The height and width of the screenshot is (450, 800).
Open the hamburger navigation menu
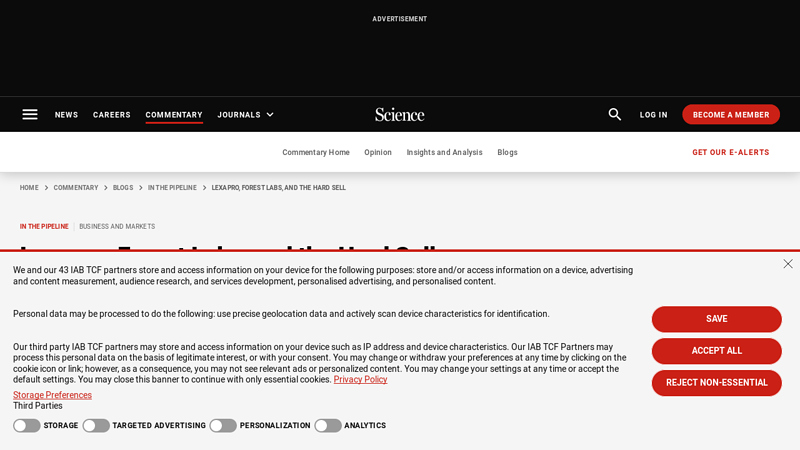coord(30,114)
